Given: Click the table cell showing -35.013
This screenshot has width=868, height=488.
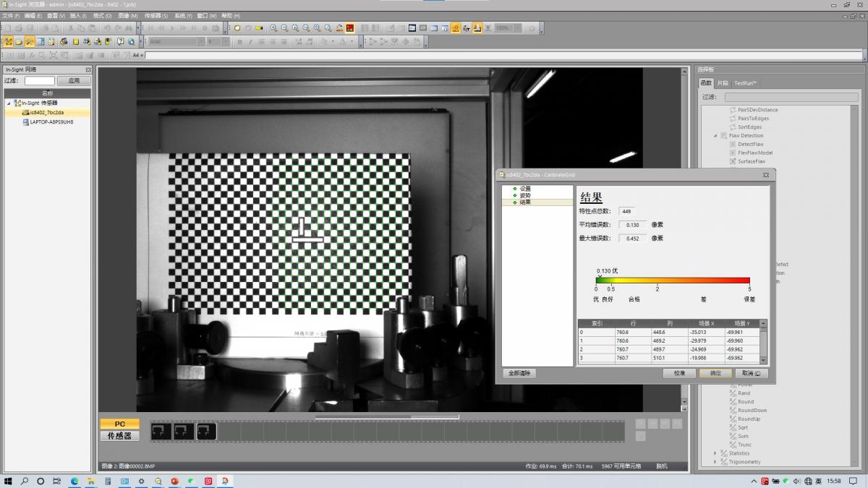Looking at the screenshot, I should 706,333.
